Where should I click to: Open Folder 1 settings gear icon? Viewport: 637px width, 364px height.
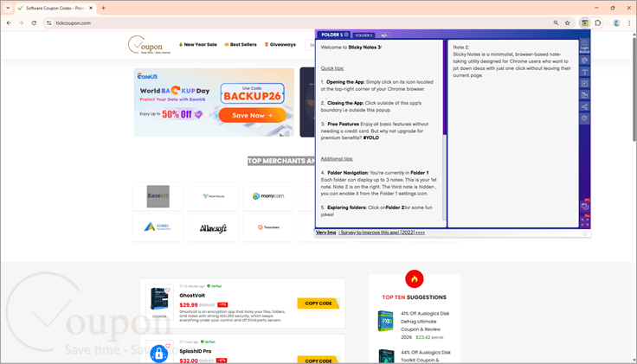(x=346, y=35)
